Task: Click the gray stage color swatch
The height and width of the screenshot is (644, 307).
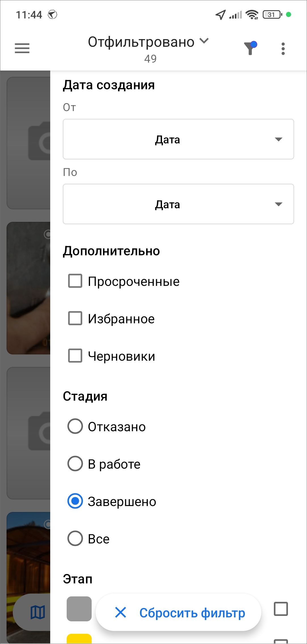Action: [79, 609]
